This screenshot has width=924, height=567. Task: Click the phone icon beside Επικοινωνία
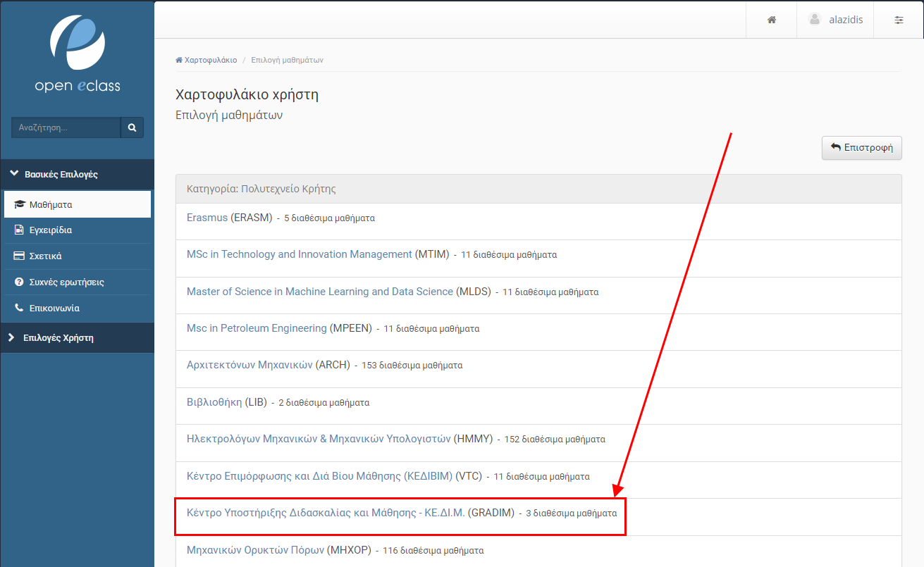(x=19, y=308)
